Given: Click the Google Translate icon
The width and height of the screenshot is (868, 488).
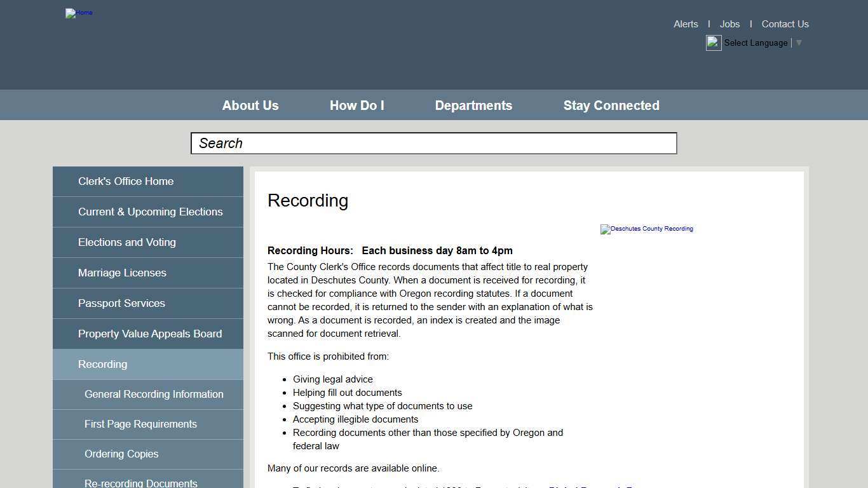Looking at the screenshot, I should (714, 43).
